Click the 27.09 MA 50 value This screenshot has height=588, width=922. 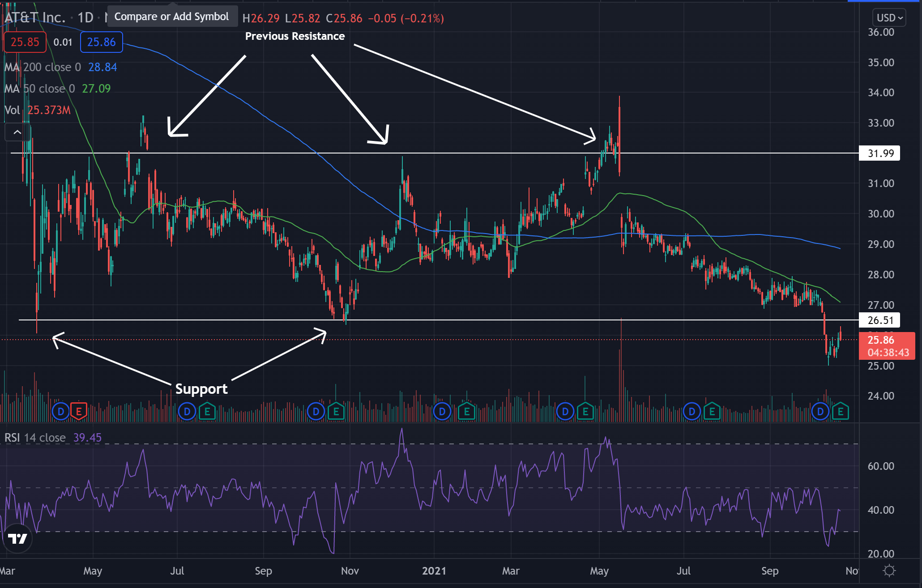point(96,89)
